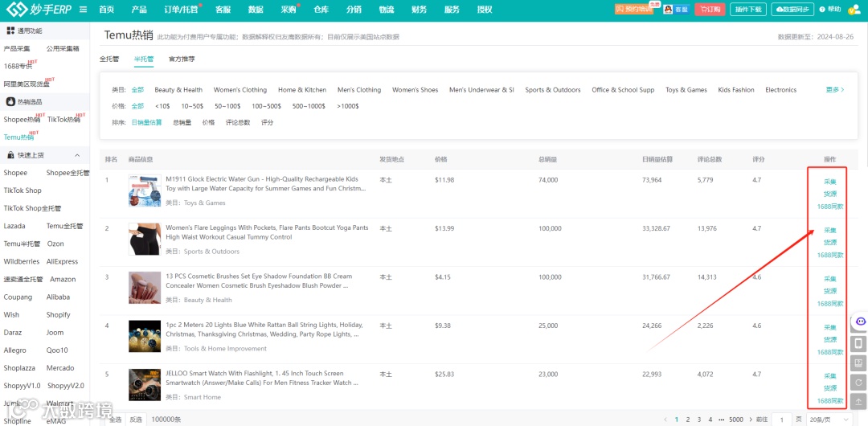Click the 快速上货 lock section icon

click(x=10, y=155)
